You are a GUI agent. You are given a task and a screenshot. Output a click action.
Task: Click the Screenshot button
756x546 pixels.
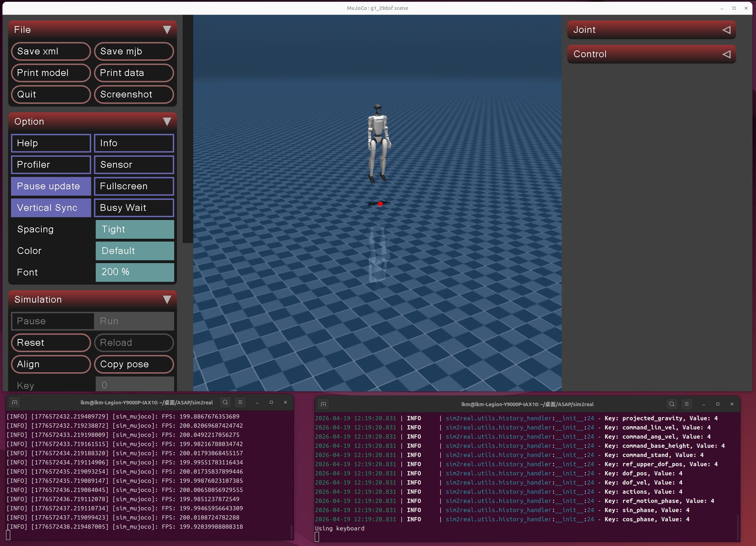[x=134, y=94]
